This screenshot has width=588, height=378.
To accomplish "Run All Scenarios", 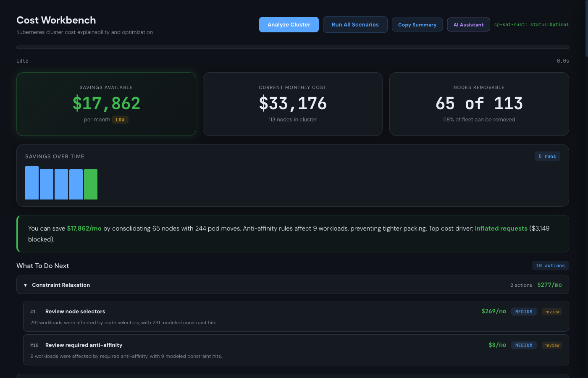I will [355, 24].
